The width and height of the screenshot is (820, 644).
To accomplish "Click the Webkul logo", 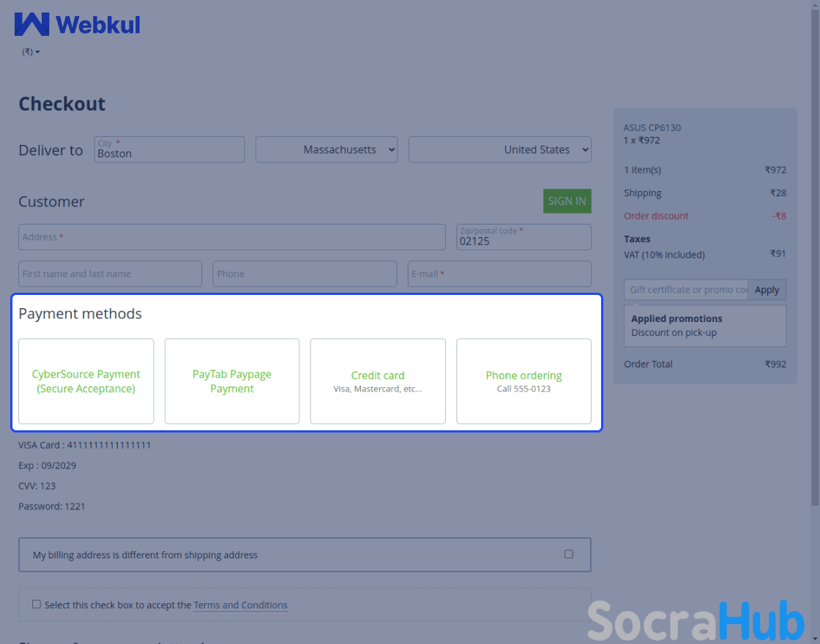I will (x=78, y=24).
